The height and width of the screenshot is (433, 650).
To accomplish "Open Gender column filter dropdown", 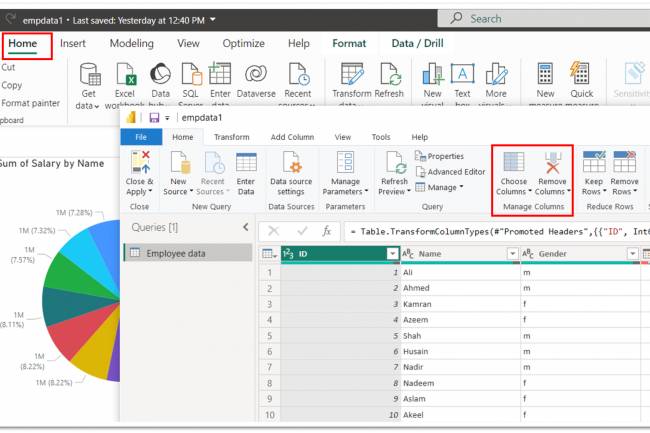I will 633,254.
